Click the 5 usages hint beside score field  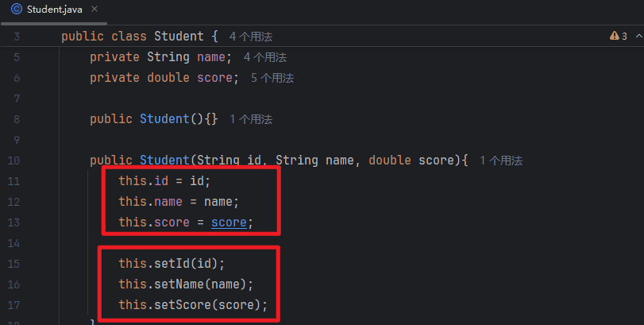(272, 78)
